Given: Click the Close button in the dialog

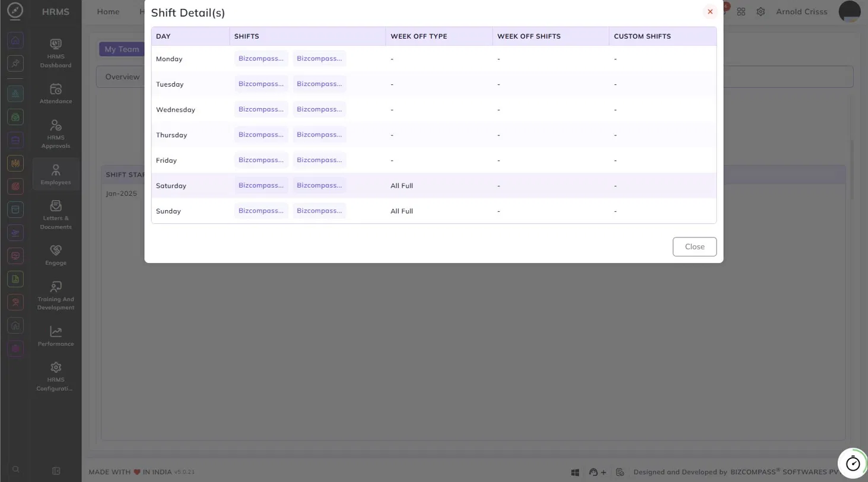Looking at the screenshot, I should 695,247.
